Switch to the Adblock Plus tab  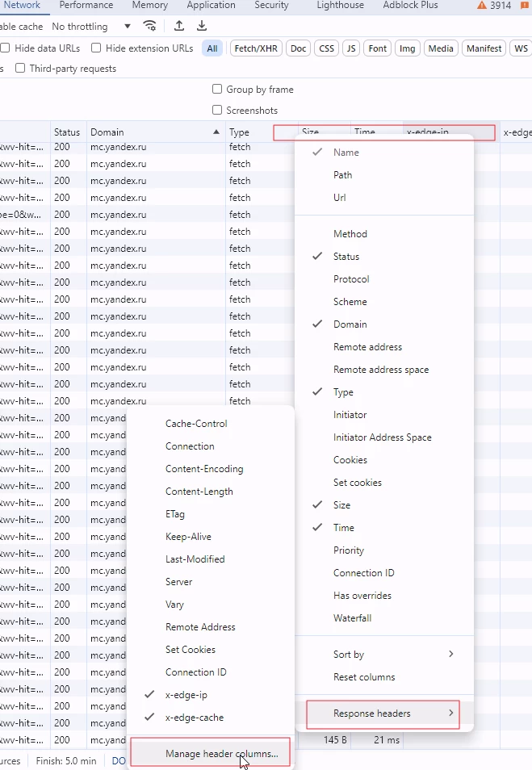(x=410, y=6)
